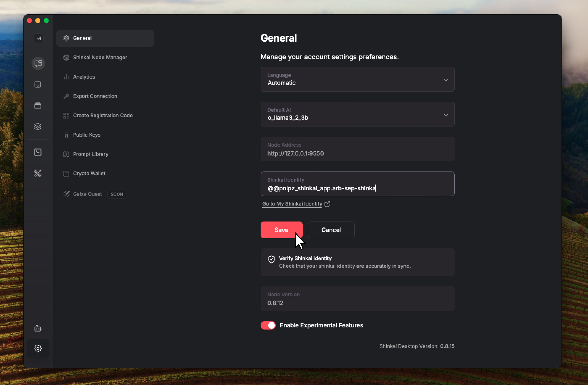Open the Analytics settings section
The width and height of the screenshot is (588, 385).
pyautogui.click(x=84, y=77)
